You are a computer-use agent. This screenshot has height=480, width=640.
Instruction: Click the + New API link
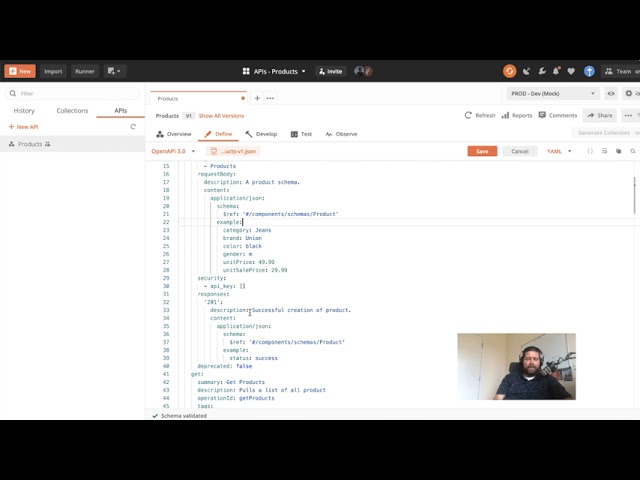click(x=23, y=127)
